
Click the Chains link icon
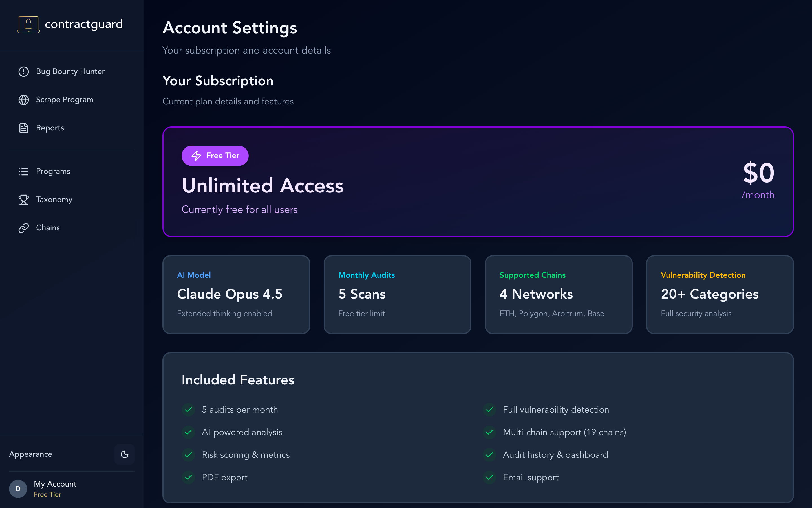point(23,228)
